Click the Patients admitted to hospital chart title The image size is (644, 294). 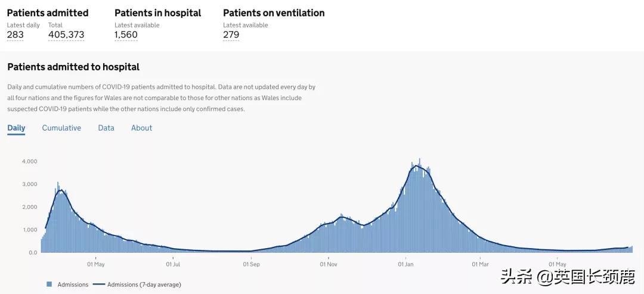coord(73,67)
